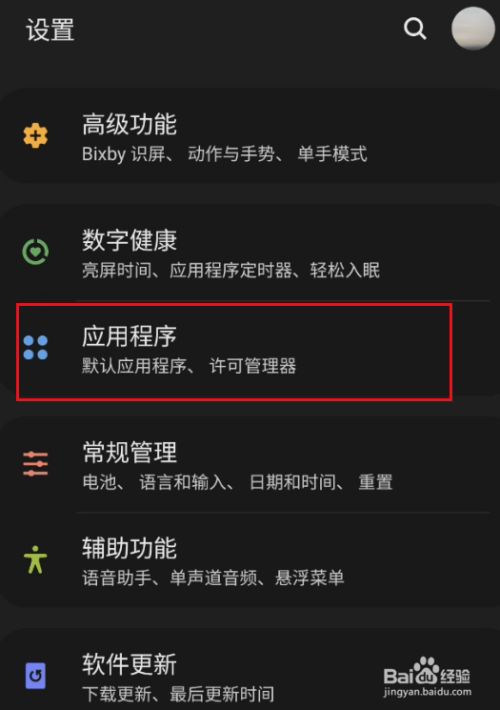Open 辅助功能 settings entry

point(250,561)
